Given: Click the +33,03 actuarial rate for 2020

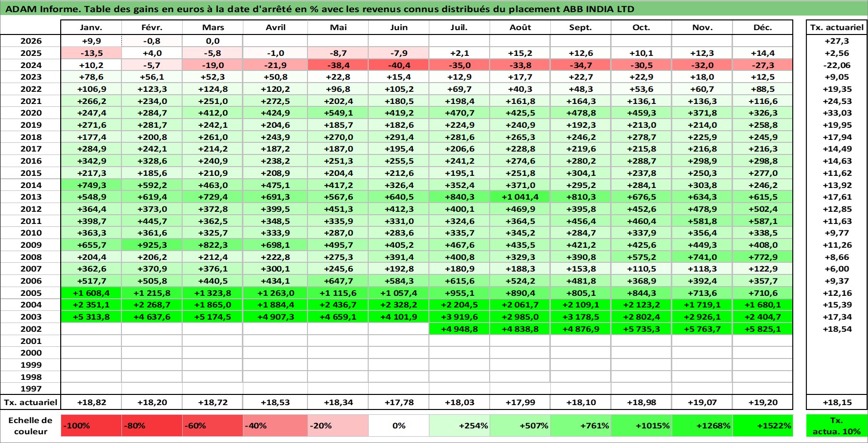Looking at the screenshot, I should pyautogui.click(x=836, y=113).
